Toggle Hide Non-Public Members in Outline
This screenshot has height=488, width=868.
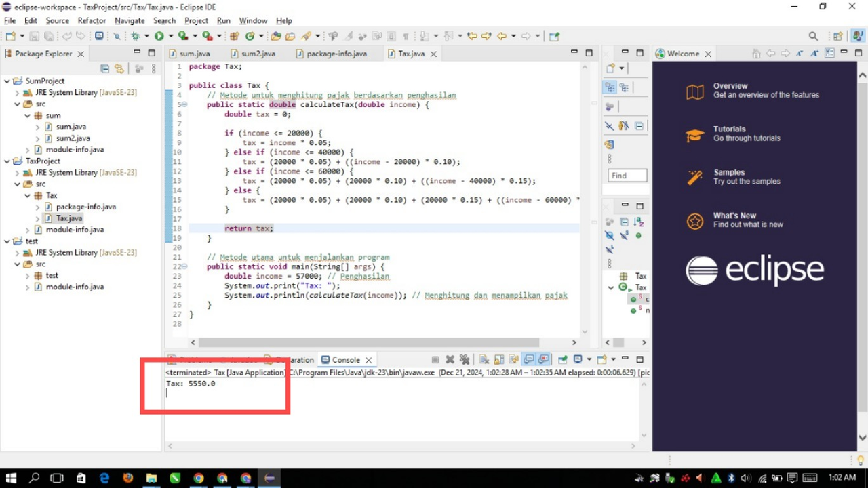[x=639, y=235]
